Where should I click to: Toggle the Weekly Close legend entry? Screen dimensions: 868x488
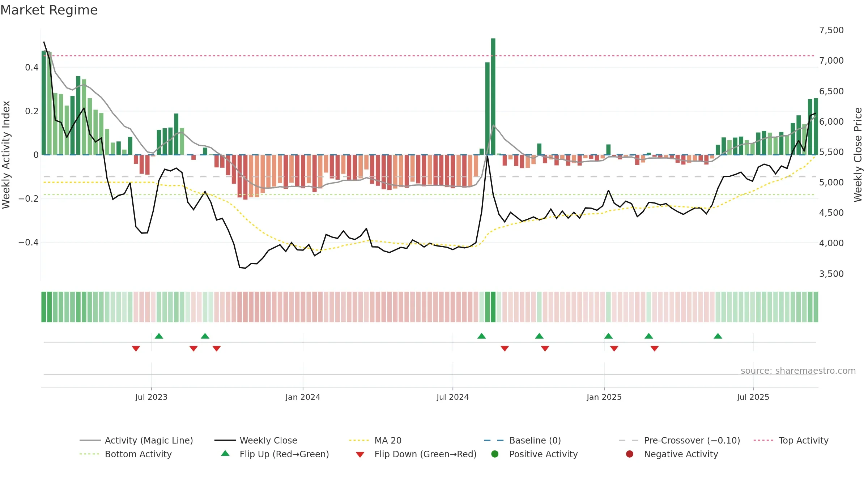pyautogui.click(x=256, y=440)
